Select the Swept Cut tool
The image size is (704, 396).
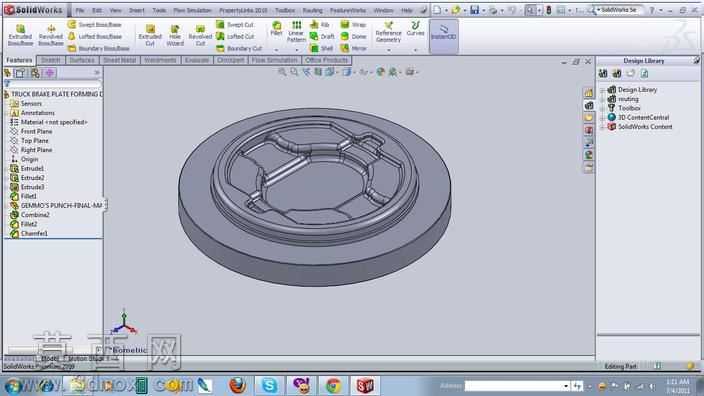tap(235, 25)
